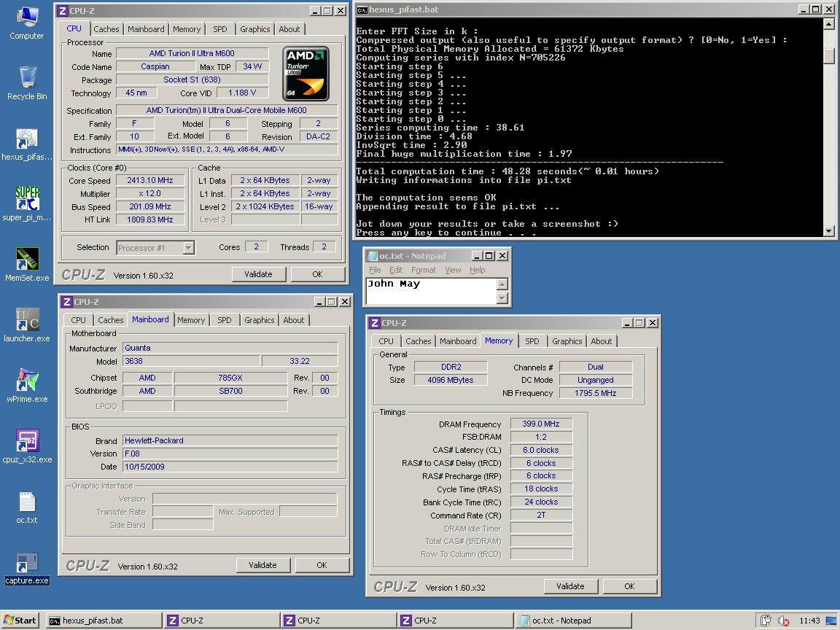Click OK in the Memory window

629,586
